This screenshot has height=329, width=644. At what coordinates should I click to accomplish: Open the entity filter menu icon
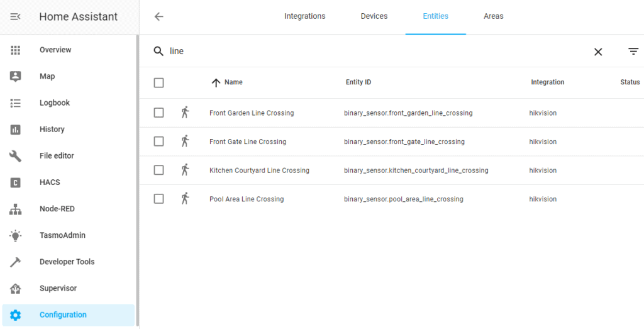[x=633, y=52]
